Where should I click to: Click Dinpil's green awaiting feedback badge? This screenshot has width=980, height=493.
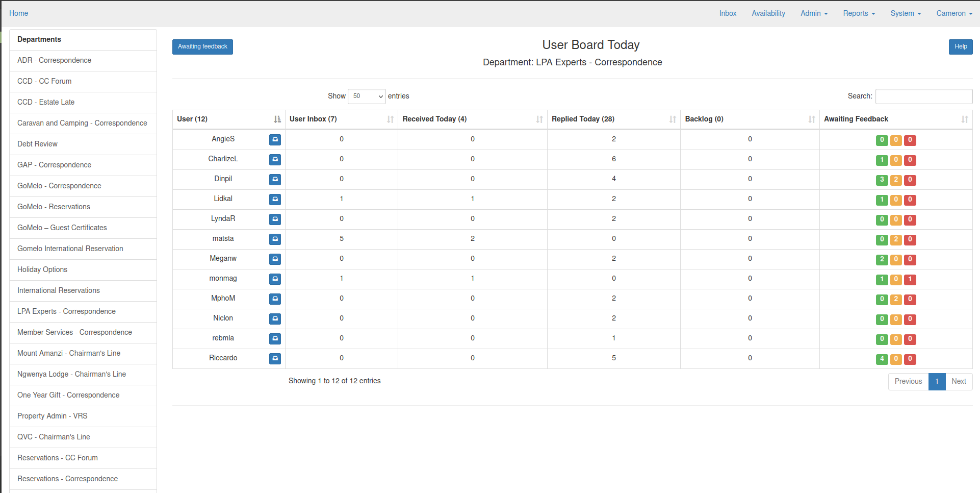pyautogui.click(x=882, y=180)
